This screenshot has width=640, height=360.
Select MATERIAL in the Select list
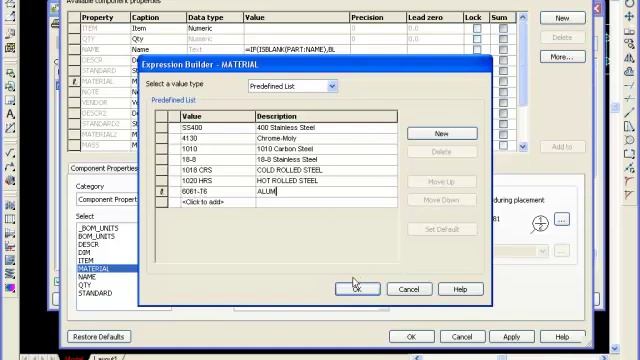point(108,269)
